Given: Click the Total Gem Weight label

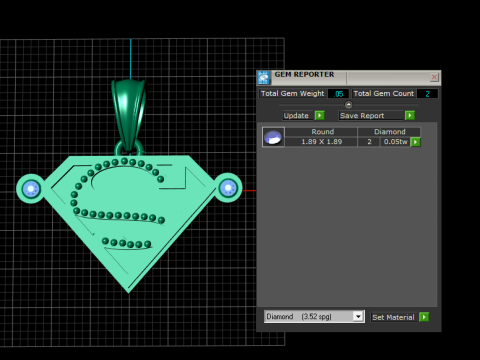Looking at the screenshot, I should tap(292, 93).
